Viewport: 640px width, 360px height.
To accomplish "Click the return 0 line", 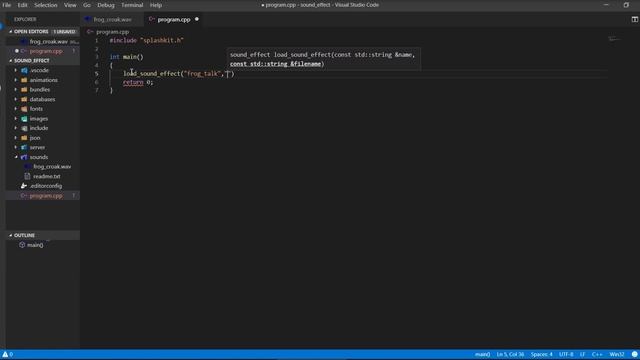I will [138, 82].
